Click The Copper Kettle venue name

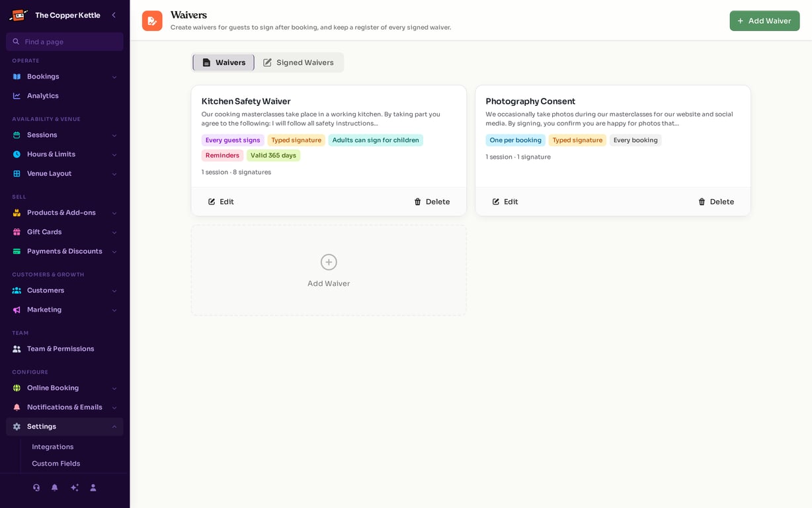point(67,15)
